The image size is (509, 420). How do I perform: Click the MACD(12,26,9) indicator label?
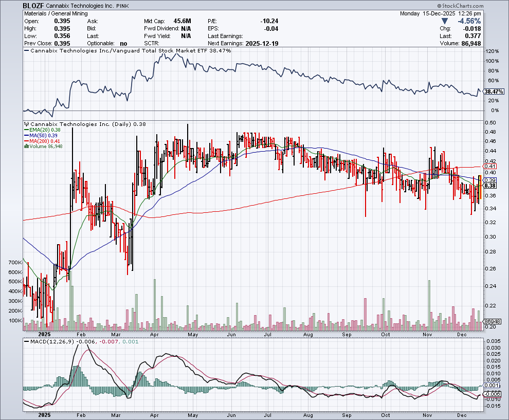[51, 341]
